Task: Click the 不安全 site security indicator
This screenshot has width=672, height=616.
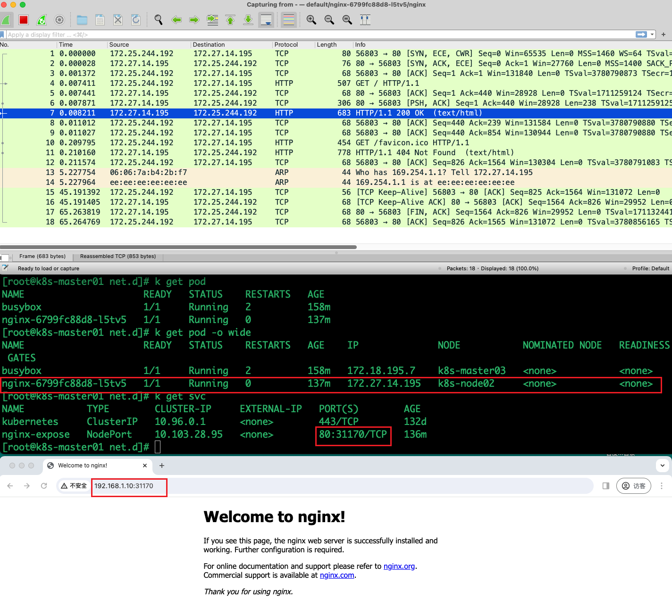Action: (x=74, y=486)
